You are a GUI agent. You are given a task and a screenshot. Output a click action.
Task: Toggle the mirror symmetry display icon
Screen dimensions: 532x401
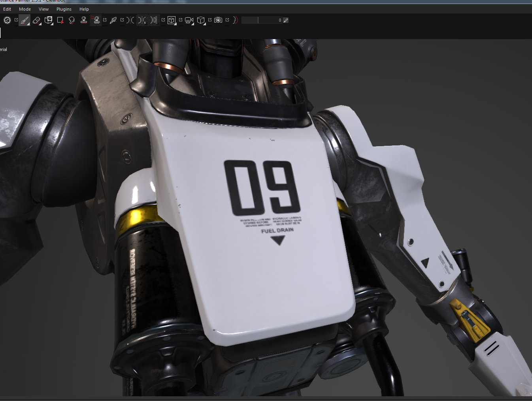click(x=154, y=20)
